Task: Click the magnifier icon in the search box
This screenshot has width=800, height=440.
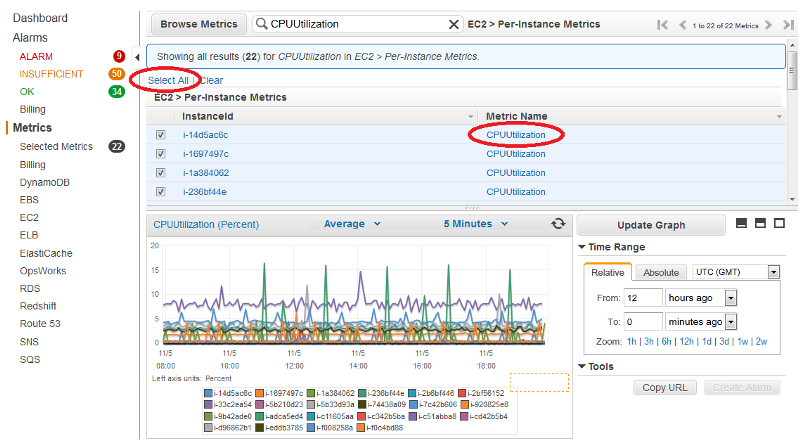Action: coord(261,24)
